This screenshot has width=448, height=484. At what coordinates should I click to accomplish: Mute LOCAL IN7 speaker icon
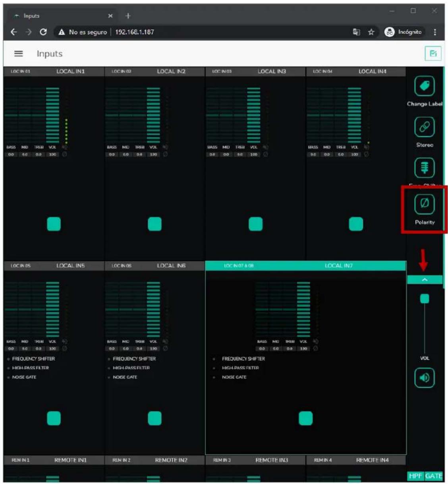click(x=316, y=341)
